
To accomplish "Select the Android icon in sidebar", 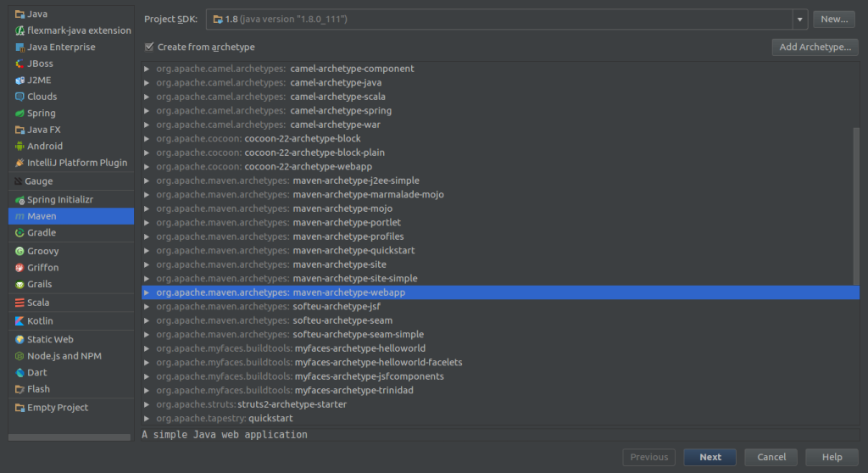I will coord(19,146).
